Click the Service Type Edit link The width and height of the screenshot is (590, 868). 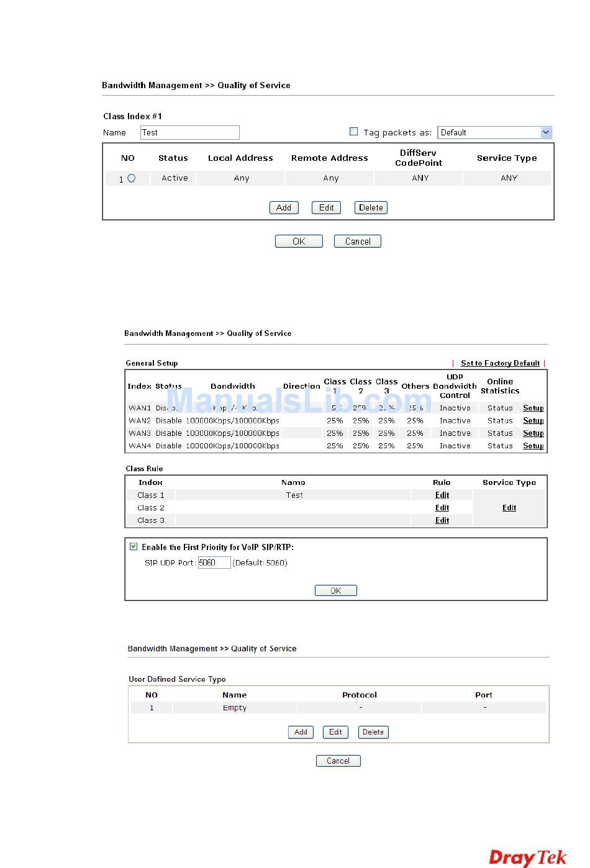click(x=509, y=508)
